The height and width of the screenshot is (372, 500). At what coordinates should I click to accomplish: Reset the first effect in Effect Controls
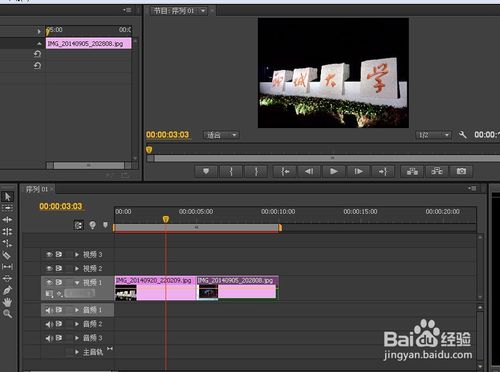click(x=37, y=54)
